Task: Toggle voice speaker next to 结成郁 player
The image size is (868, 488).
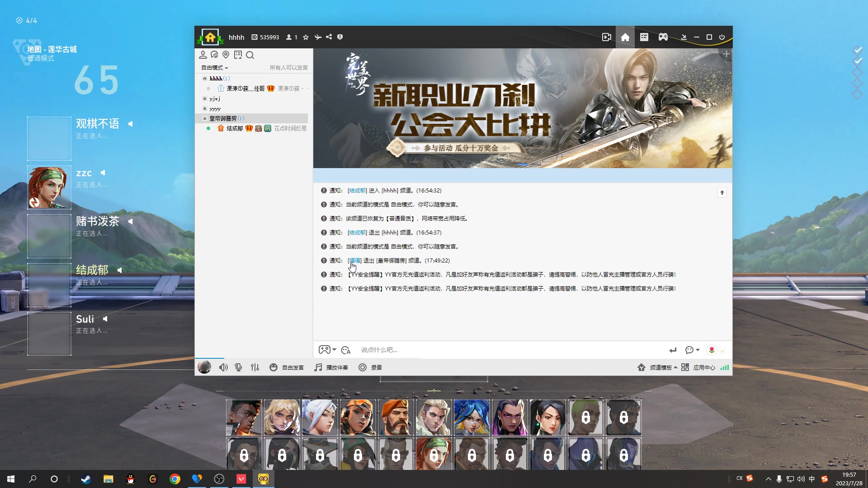Action: 119,270
